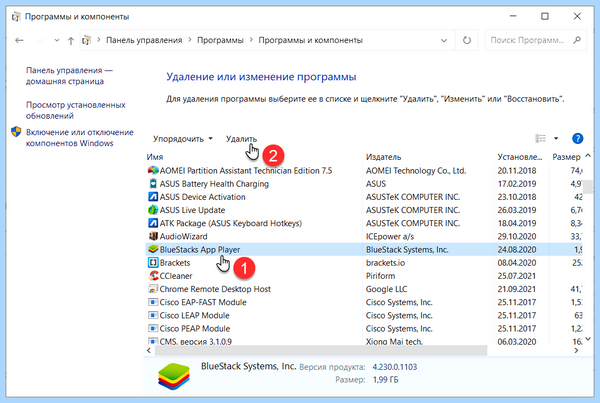This screenshot has width=600, height=403.
Task: Select the CCleaner row name
Action: click(176, 276)
